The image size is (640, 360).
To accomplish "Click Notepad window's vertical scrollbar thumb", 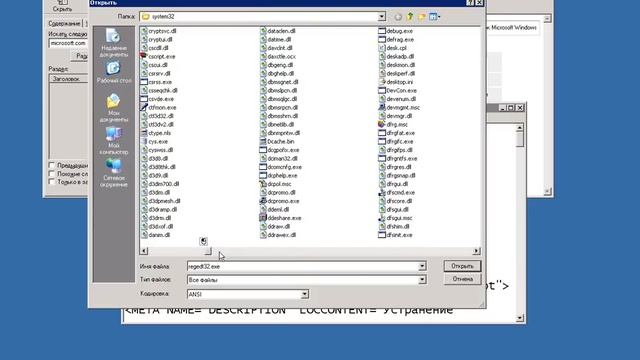I will click(x=520, y=140).
